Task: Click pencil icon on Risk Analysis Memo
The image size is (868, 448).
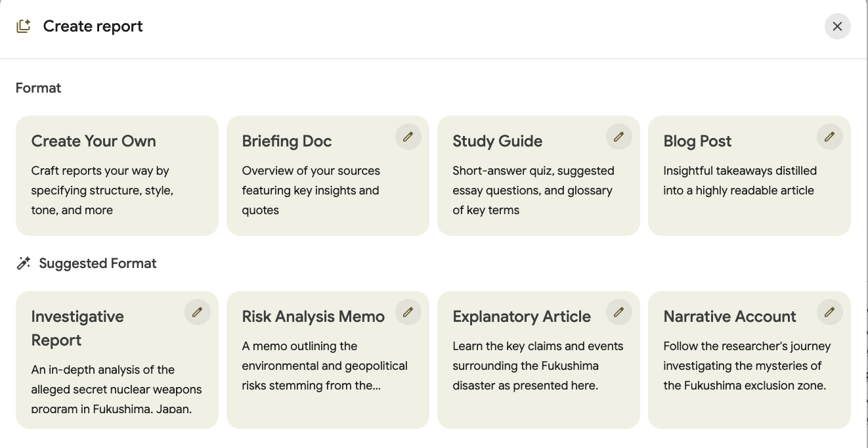Action: [x=408, y=312]
